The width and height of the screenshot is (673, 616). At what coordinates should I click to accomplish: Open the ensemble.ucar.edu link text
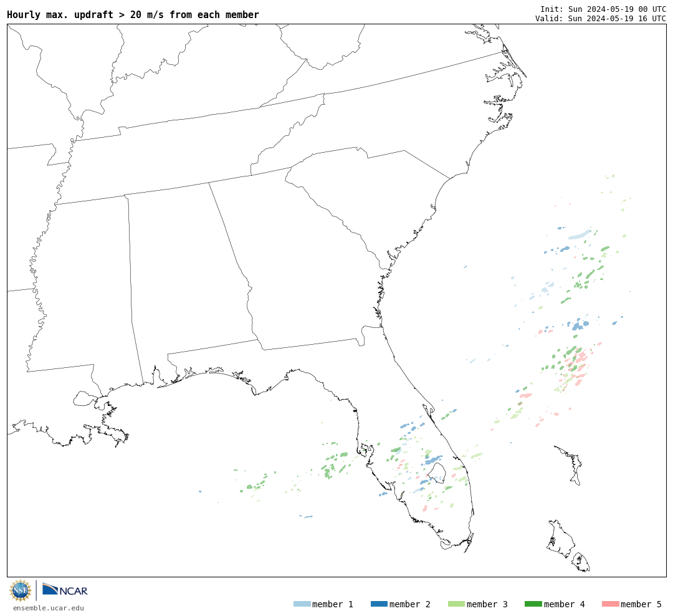[49, 608]
